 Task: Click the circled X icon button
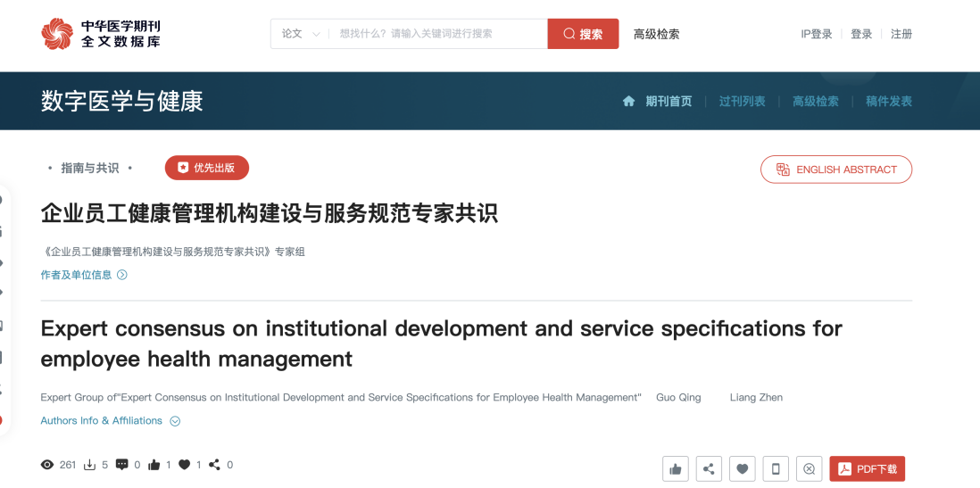pos(809,468)
